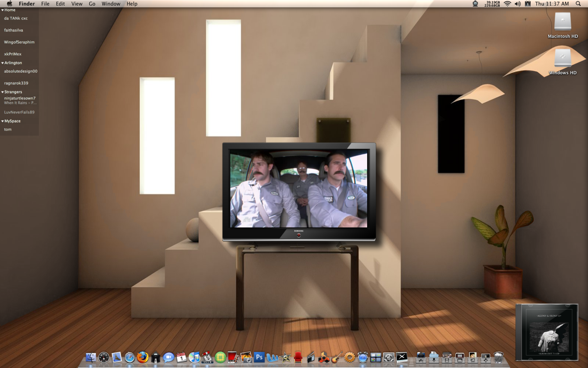
Task: Click the owl-like menu bar icon
Action: (475, 4)
